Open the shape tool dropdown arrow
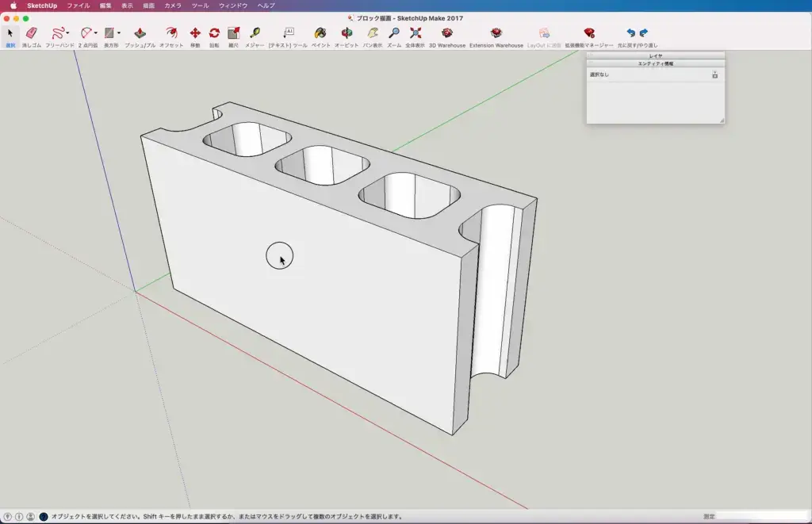 [119, 33]
